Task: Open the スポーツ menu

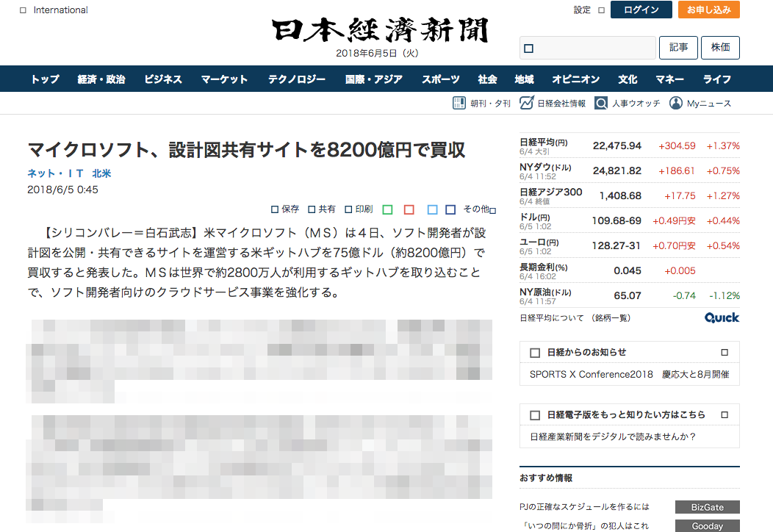Action: pos(441,79)
